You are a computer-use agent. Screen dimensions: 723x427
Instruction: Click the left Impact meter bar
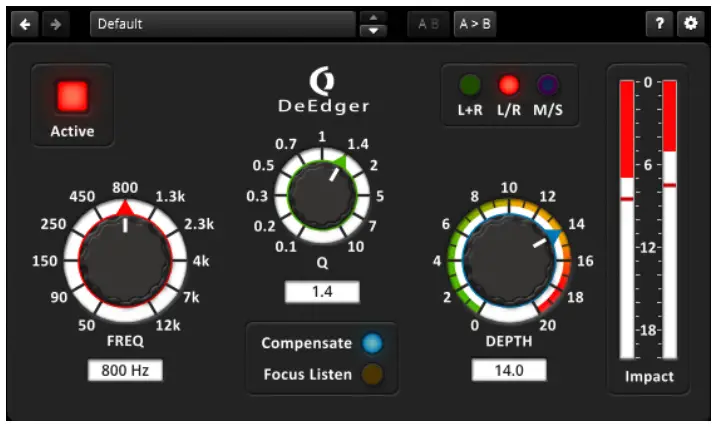click(627, 219)
